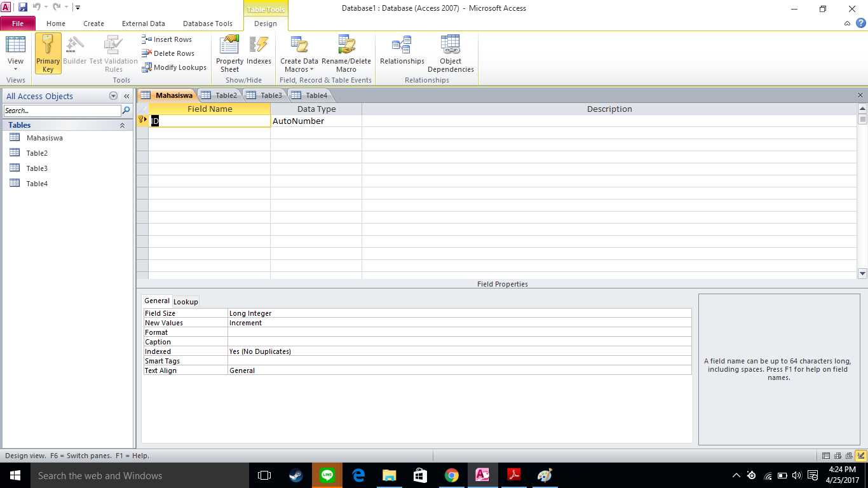Switch to PivotChart View in status bar

click(x=849, y=456)
